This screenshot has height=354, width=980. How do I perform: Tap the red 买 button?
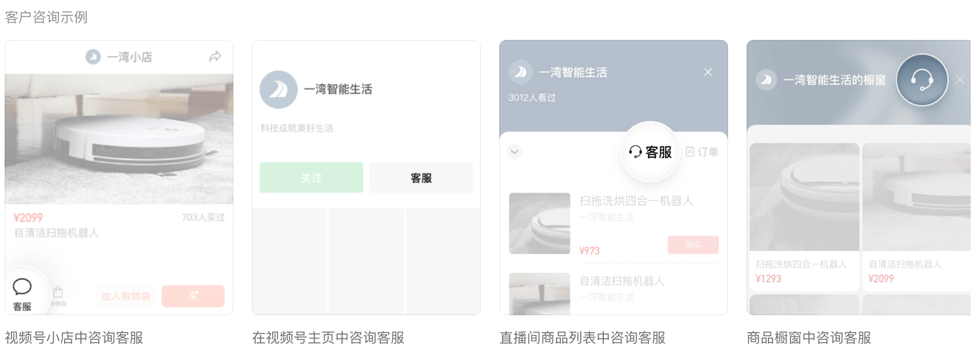193,296
